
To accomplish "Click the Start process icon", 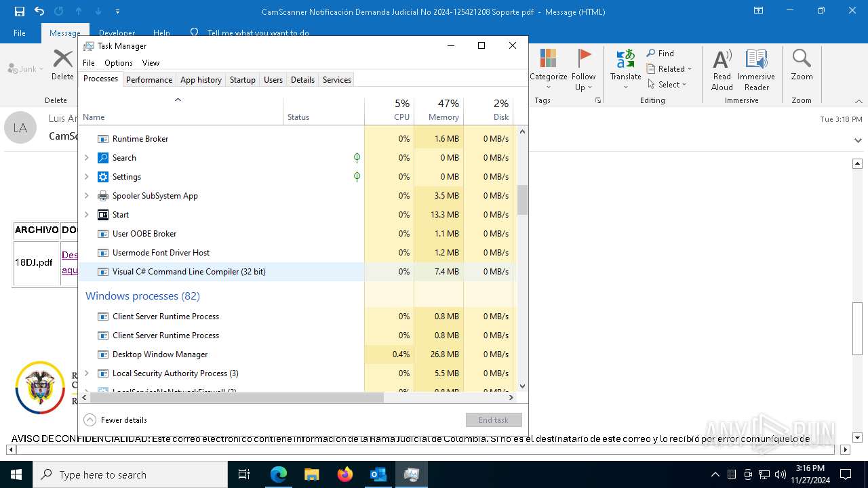I will pyautogui.click(x=103, y=215).
